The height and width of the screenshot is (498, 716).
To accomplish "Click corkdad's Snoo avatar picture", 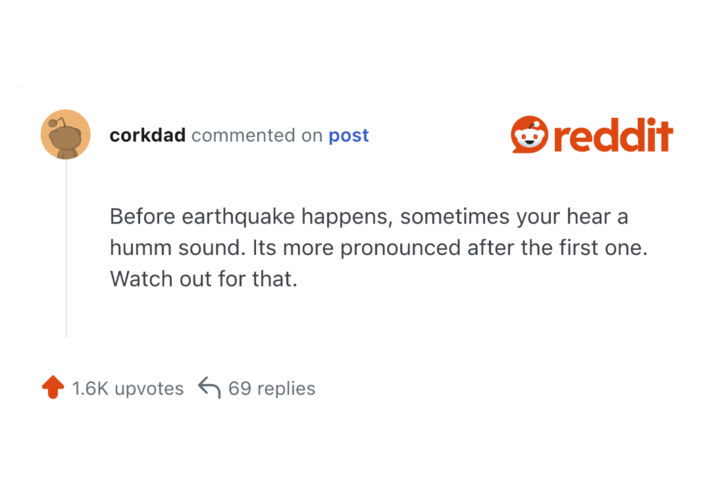I will click(65, 135).
